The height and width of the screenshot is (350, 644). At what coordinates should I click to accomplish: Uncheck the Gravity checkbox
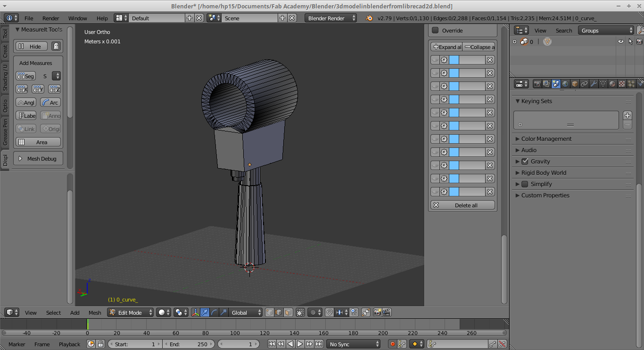click(x=525, y=162)
